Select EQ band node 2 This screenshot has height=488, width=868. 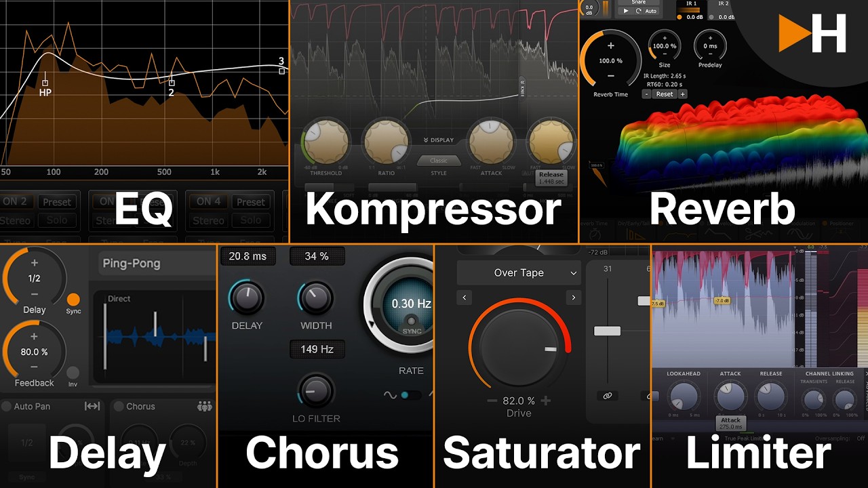pyautogui.click(x=172, y=83)
